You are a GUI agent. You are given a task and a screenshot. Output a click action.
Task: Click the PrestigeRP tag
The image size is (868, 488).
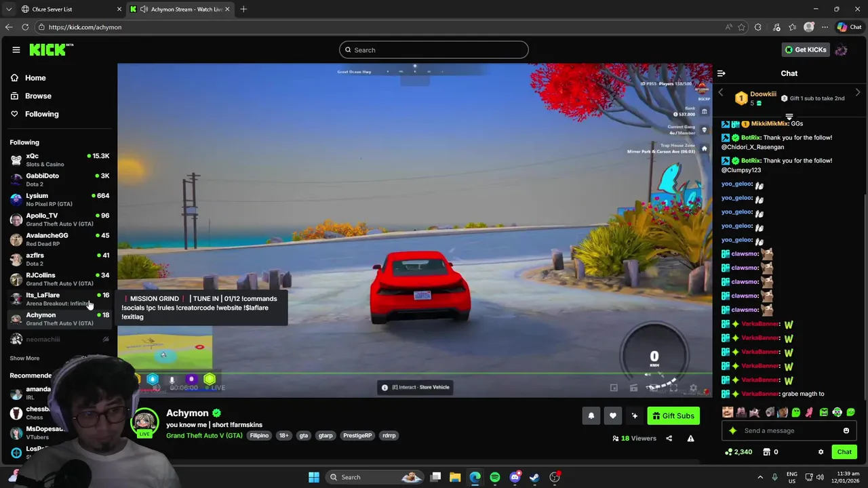coord(357,436)
